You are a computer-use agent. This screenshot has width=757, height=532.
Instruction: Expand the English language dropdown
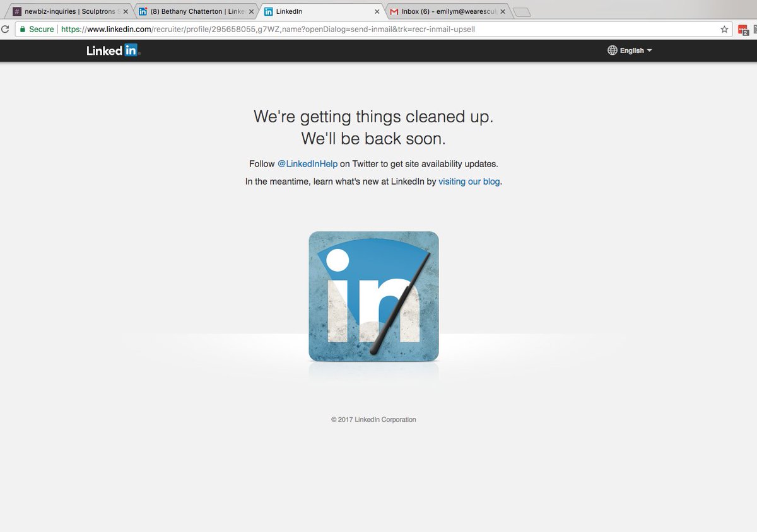click(x=635, y=50)
